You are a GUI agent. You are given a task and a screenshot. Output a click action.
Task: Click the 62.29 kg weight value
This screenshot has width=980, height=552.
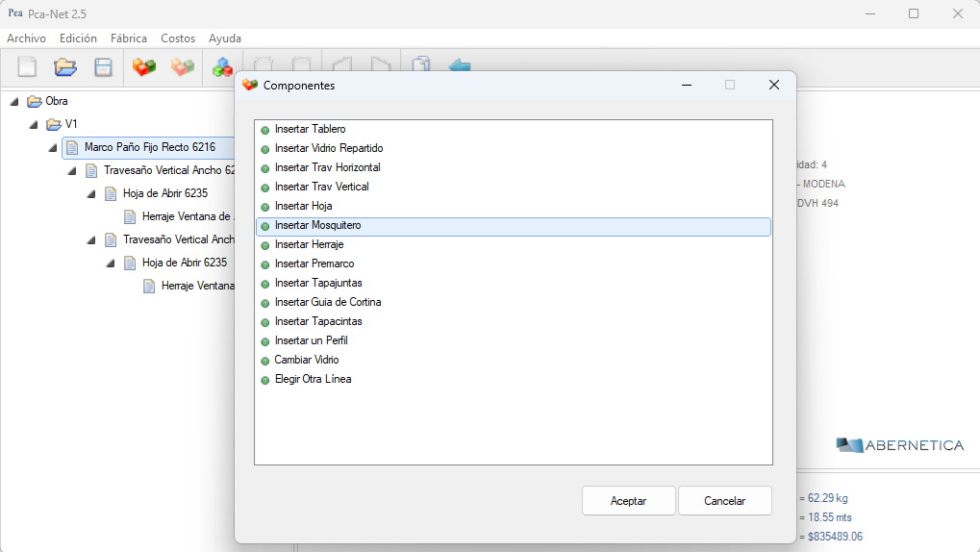827,498
